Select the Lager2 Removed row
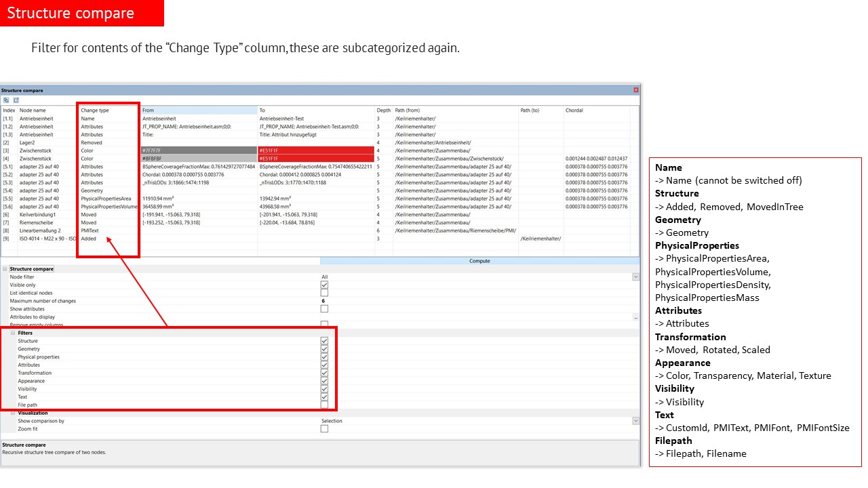This screenshot has width=868, height=488. coord(319,142)
